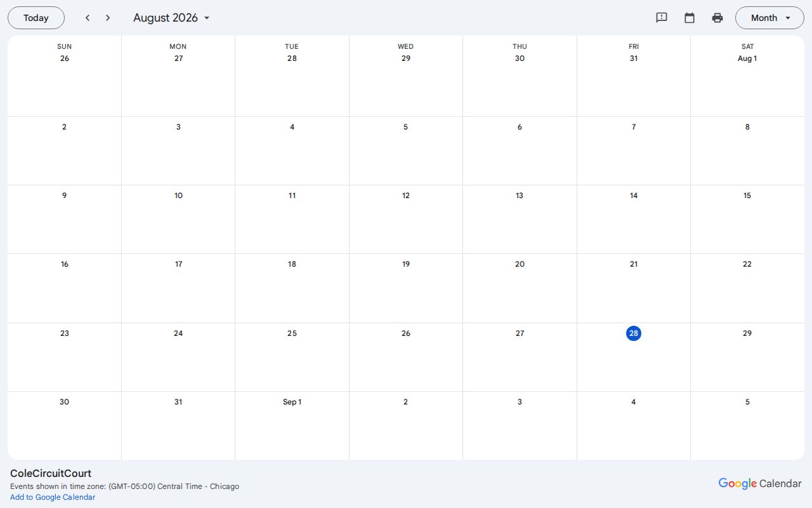
Task: Click the SAT column header
Action: (x=747, y=46)
